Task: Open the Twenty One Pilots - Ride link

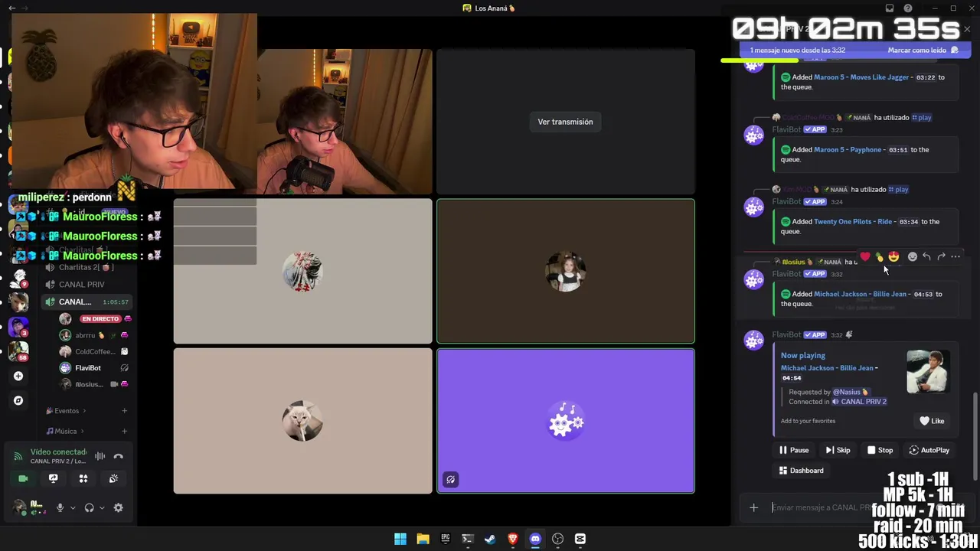Action: [x=853, y=222]
